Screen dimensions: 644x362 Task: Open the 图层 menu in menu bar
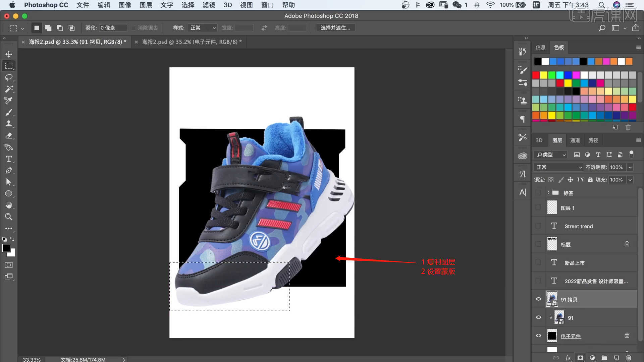pyautogui.click(x=146, y=5)
